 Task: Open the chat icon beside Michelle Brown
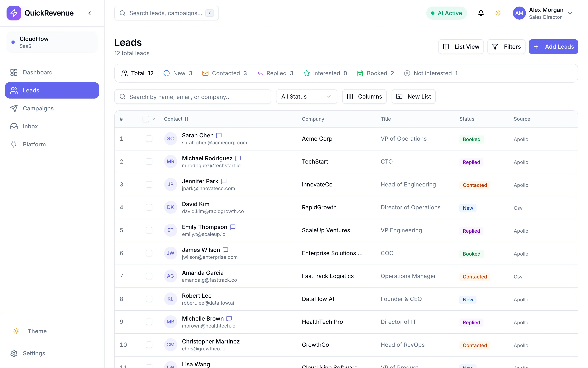point(229,318)
